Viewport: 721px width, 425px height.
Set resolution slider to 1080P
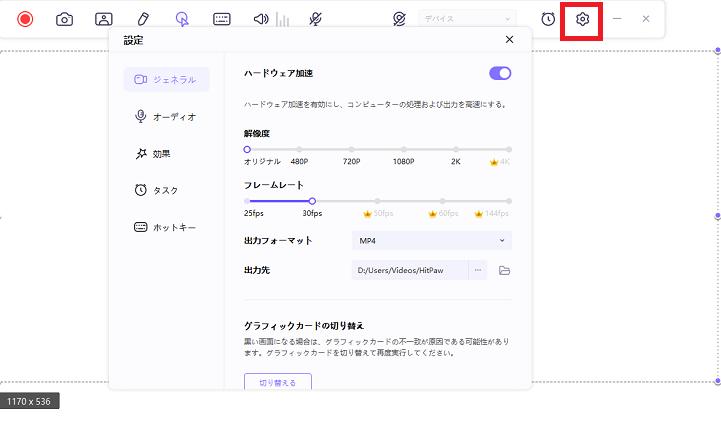(404, 150)
